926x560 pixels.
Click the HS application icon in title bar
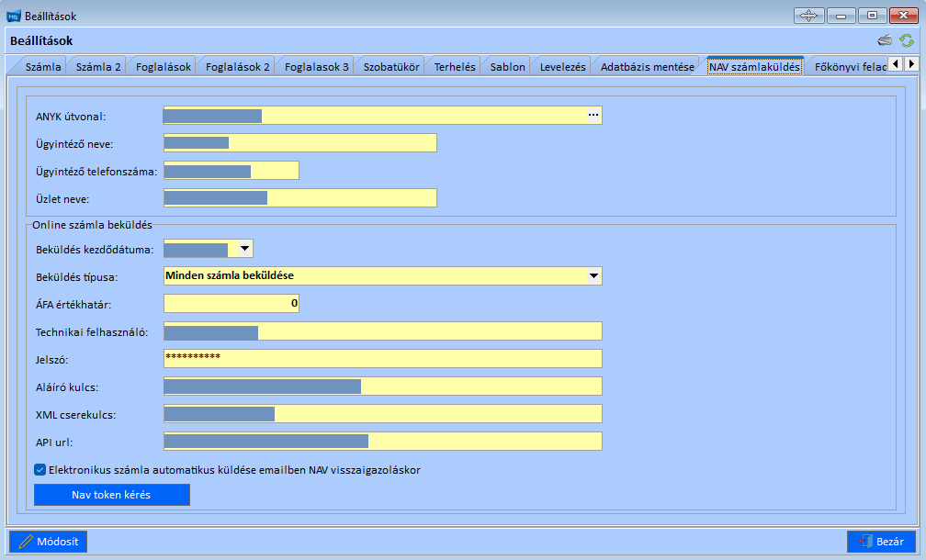(x=13, y=17)
